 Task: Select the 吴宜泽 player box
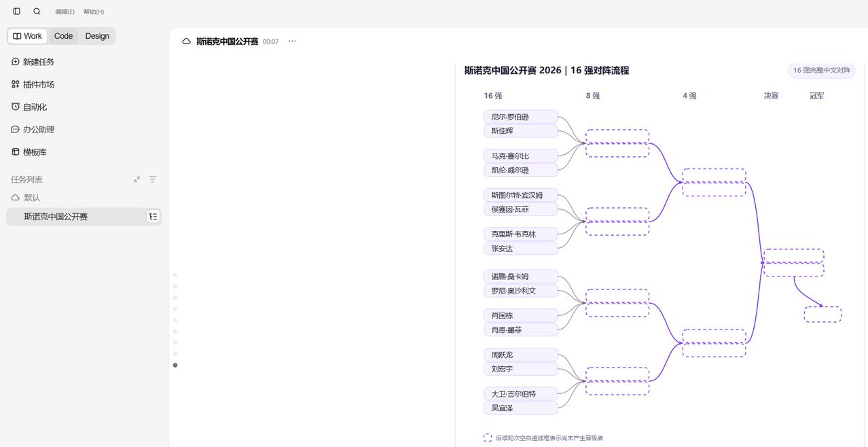click(520, 408)
